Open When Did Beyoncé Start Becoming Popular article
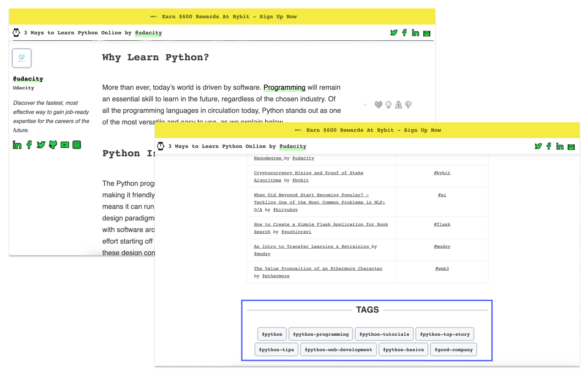 pyautogui.click(x=320, y=202)
